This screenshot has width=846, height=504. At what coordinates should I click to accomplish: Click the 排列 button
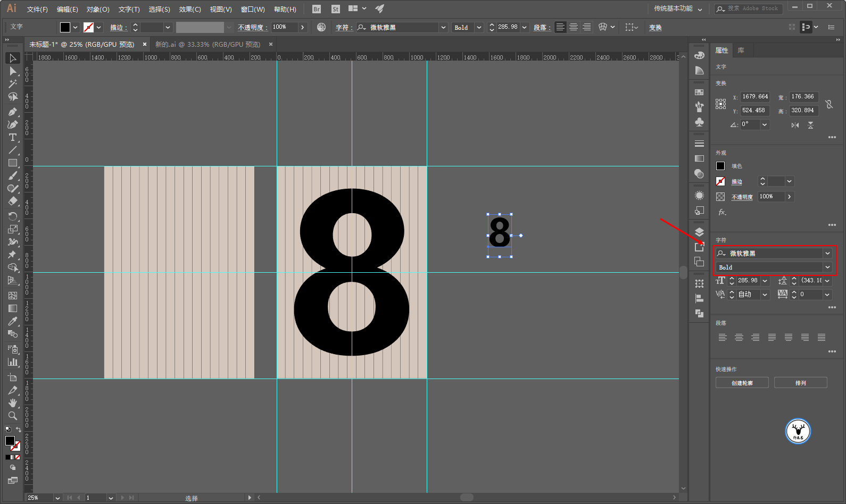[800, 383]
